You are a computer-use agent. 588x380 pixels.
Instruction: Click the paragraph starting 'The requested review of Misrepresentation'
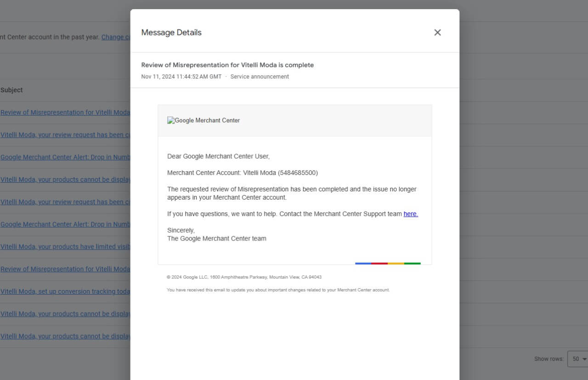point(292,193)
